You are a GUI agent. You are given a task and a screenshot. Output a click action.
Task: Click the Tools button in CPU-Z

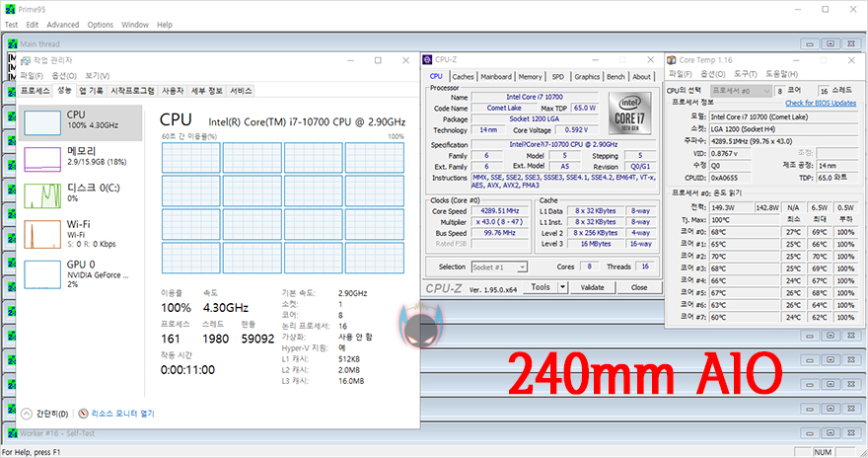tap(541, 287)
